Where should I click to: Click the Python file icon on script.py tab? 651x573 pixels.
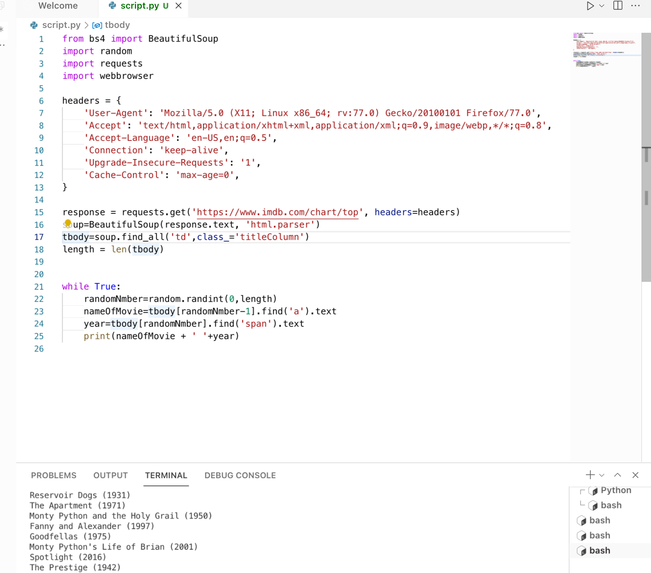click(112, 6)
